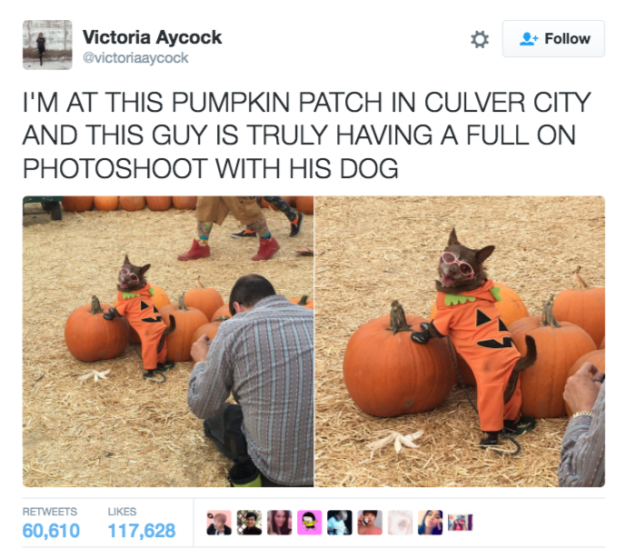Screen dimensions: 625x559
Task: Open the left photo of kneeling man
Action: (x=168, y=341)
